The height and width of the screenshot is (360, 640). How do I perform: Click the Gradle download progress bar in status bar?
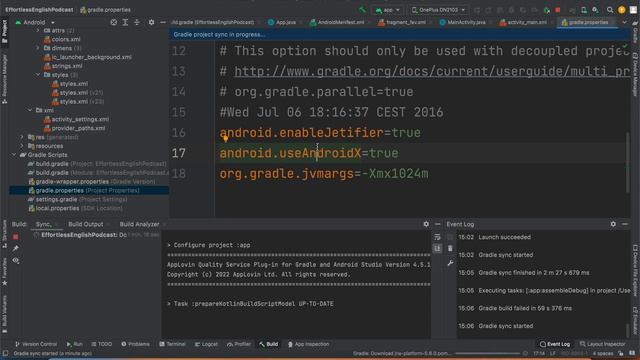(x=487, y=353)
